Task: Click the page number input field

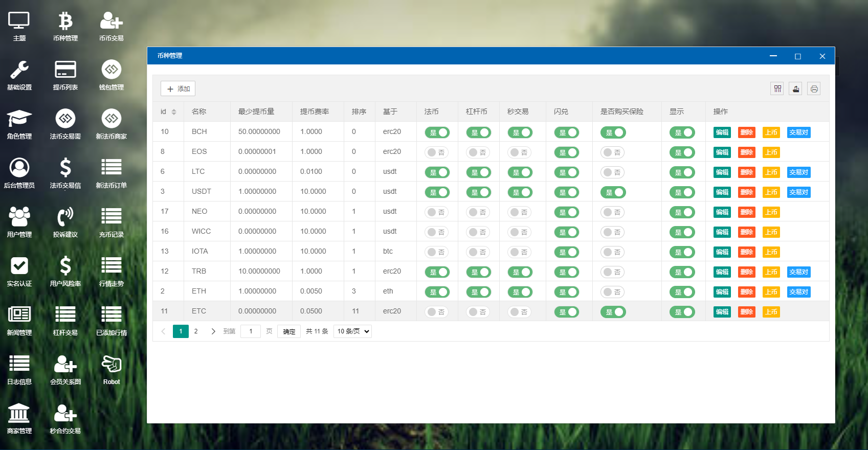Action: (251, 331)
